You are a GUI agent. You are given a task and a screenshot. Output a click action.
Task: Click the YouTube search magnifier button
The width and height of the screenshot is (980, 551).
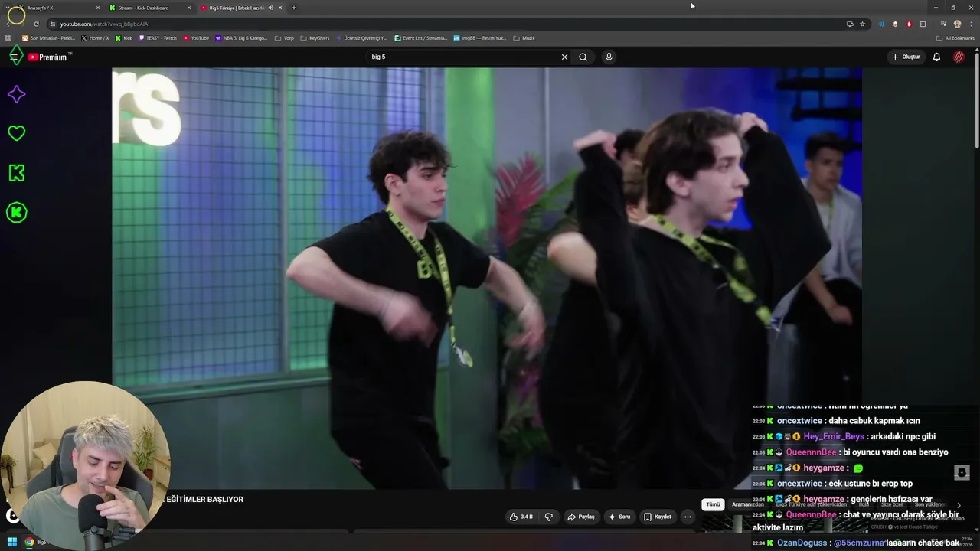click(x=583, y=57)
